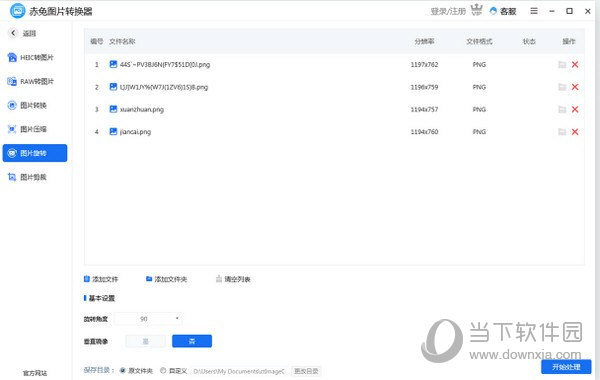600x380 pixels.
Task: Click the 1197x762 resolution value
Action: 424,65
